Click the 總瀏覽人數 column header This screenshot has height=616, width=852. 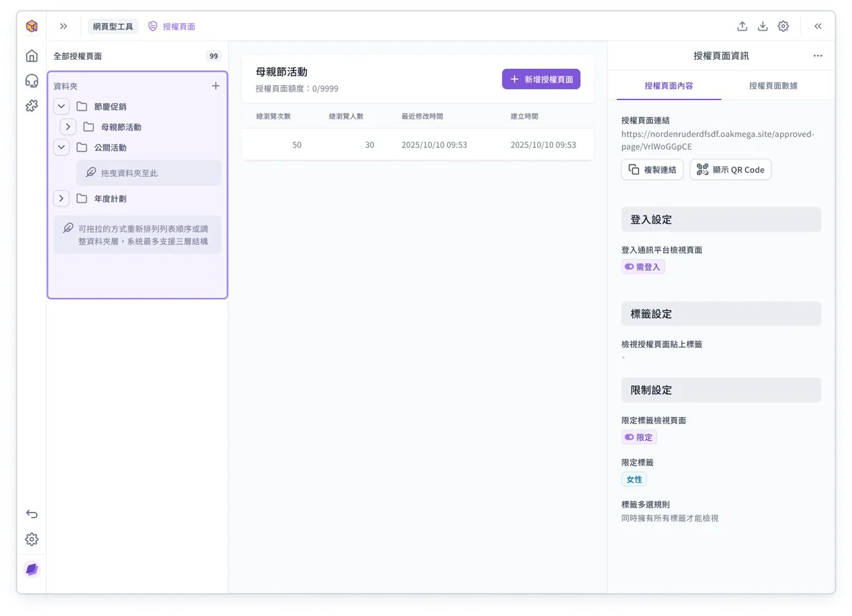[346, 116]
